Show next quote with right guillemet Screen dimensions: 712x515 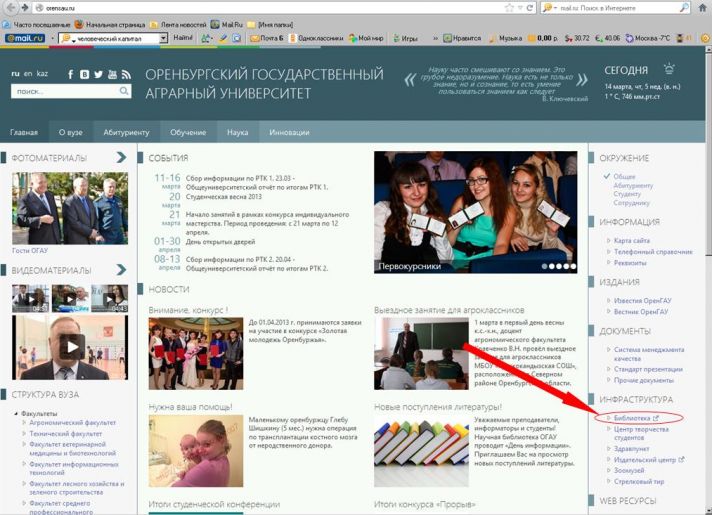point(582,80)
